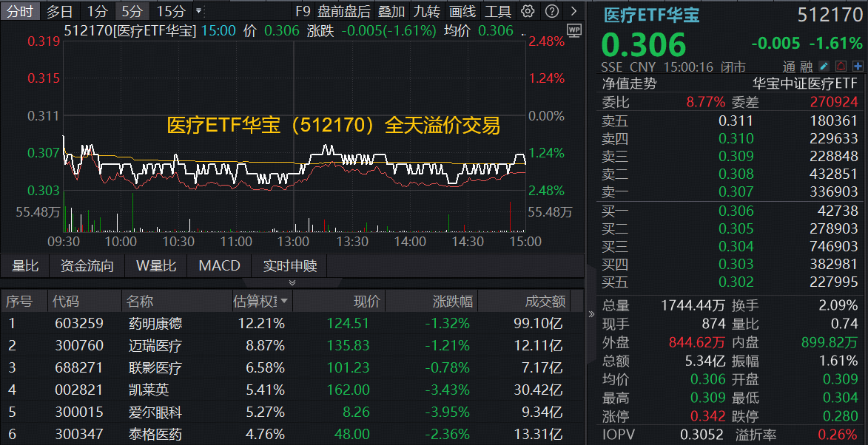This screenshot has width=868, height=445.
Task: Click the 13:00 time axis label
Action: click(293, 242)
